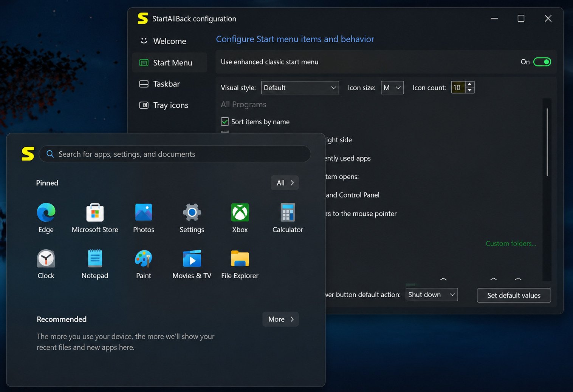Open the Custom folders link

(x=511, y=244)
